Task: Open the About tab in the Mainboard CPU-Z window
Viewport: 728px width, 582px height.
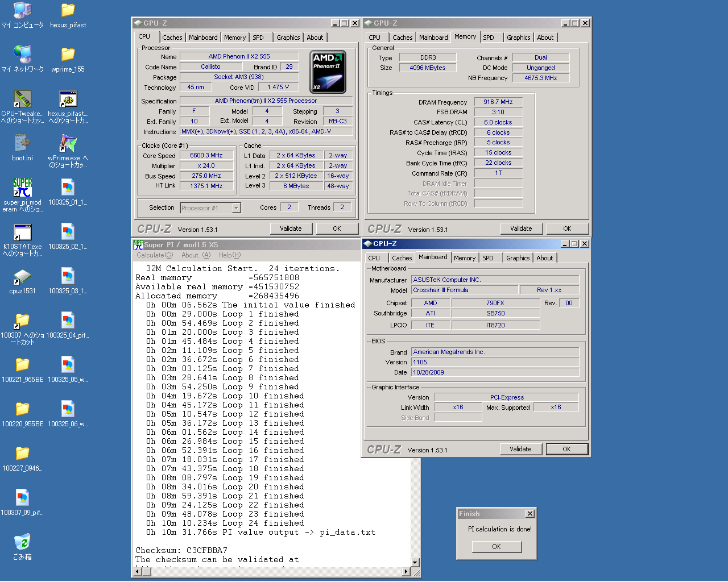Action: click(544, 258)
